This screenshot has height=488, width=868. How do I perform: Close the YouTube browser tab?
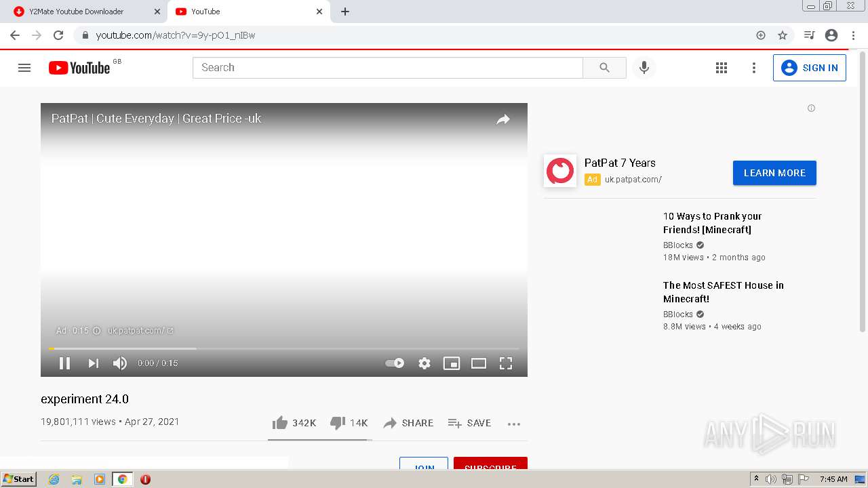[319, 12]
